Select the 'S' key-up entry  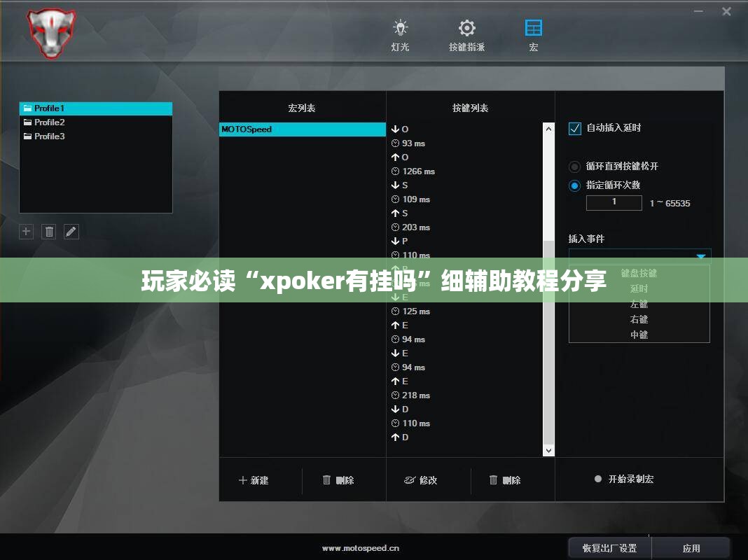[400, 213]
